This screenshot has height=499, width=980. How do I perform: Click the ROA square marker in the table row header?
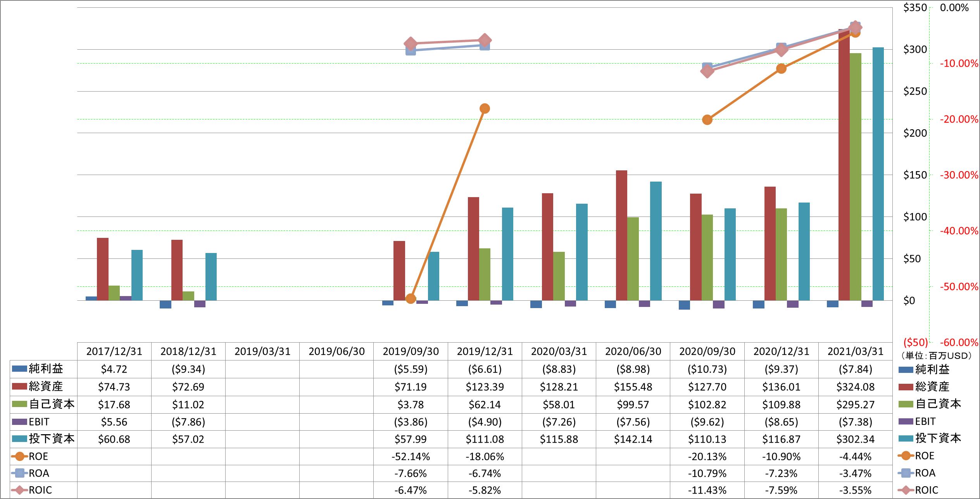19,473
